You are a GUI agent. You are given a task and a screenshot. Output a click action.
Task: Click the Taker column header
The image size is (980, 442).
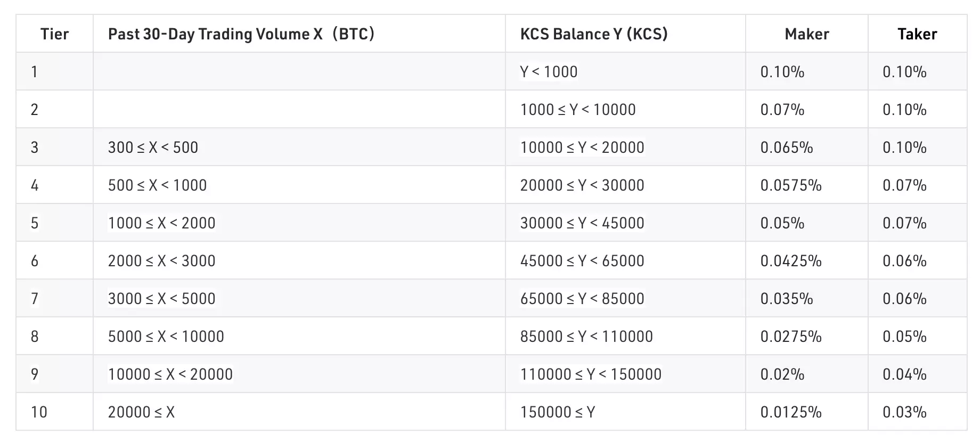tap(917, 34)
